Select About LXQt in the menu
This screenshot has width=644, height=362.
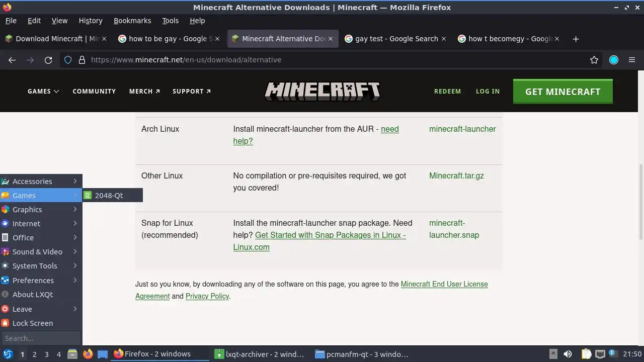pyautogui.click(x=41, y=295)
